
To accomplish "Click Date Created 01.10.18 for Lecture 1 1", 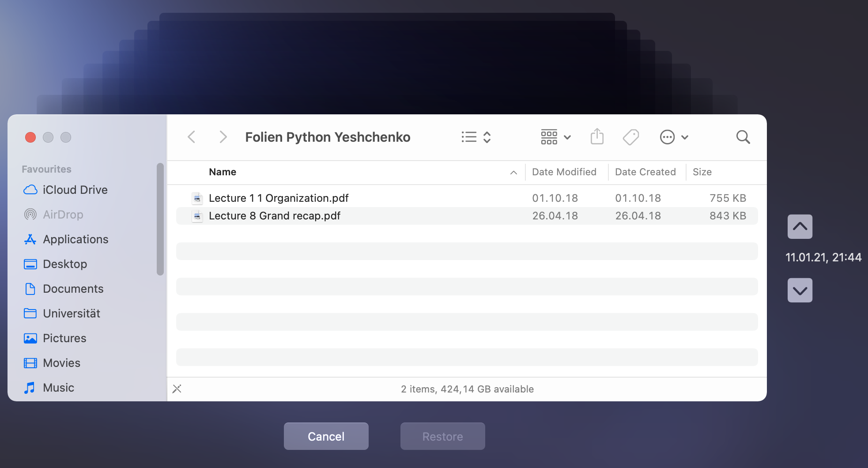I will click(638, 198).
